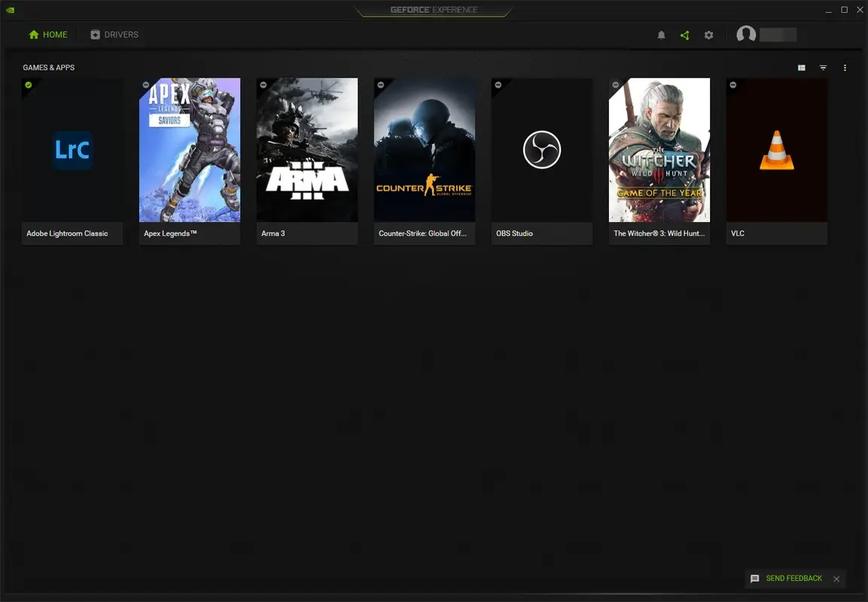Click the green check badge on Adobe Lightroom Classic

click(29, 85)
